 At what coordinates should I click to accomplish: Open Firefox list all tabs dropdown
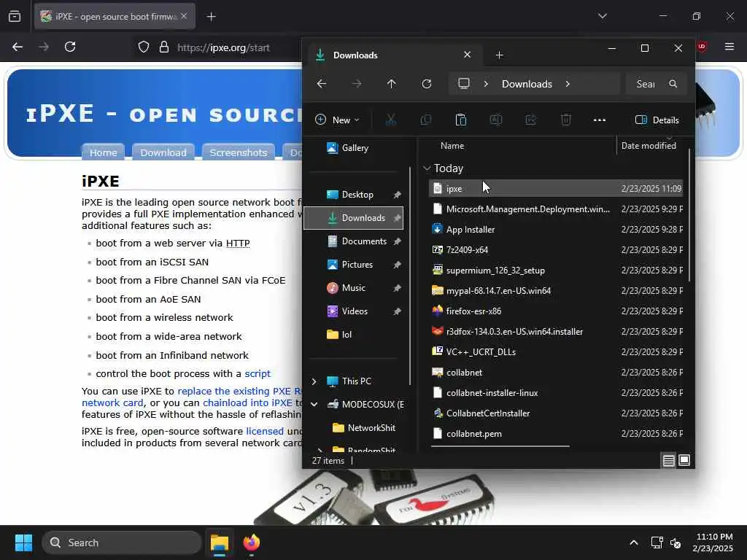click(x=602, y=16)
